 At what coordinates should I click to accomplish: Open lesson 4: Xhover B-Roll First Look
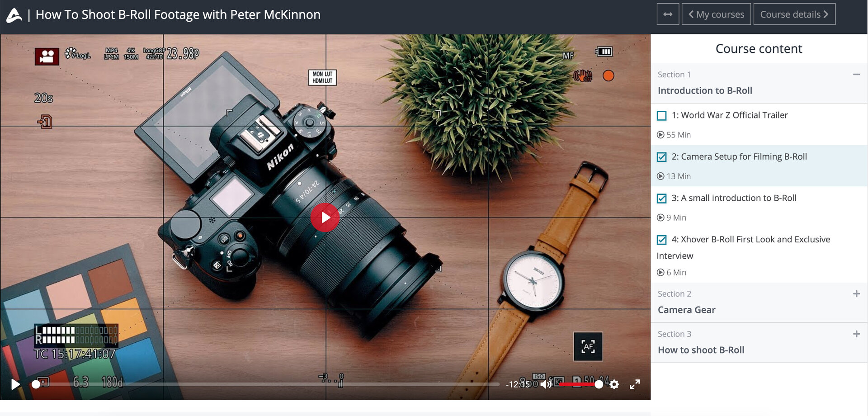pyautogui.click(x=744, y=247)
